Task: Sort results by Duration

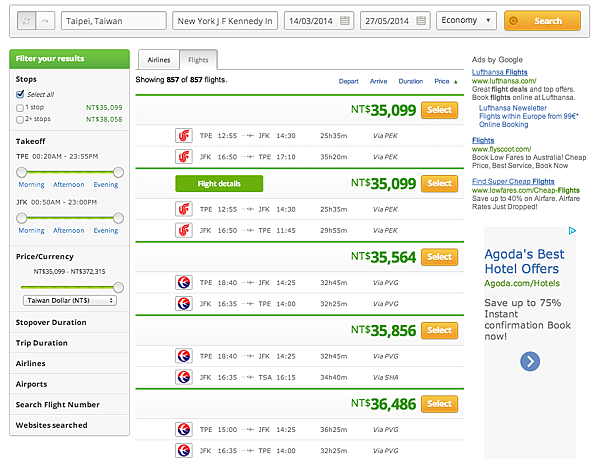Action: [411, 81]
